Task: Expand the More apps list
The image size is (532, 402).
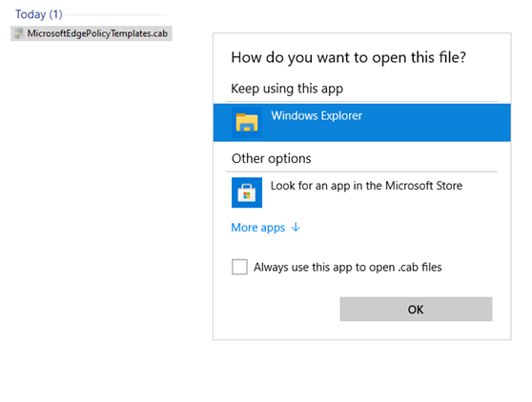Action: coord(266,228)
